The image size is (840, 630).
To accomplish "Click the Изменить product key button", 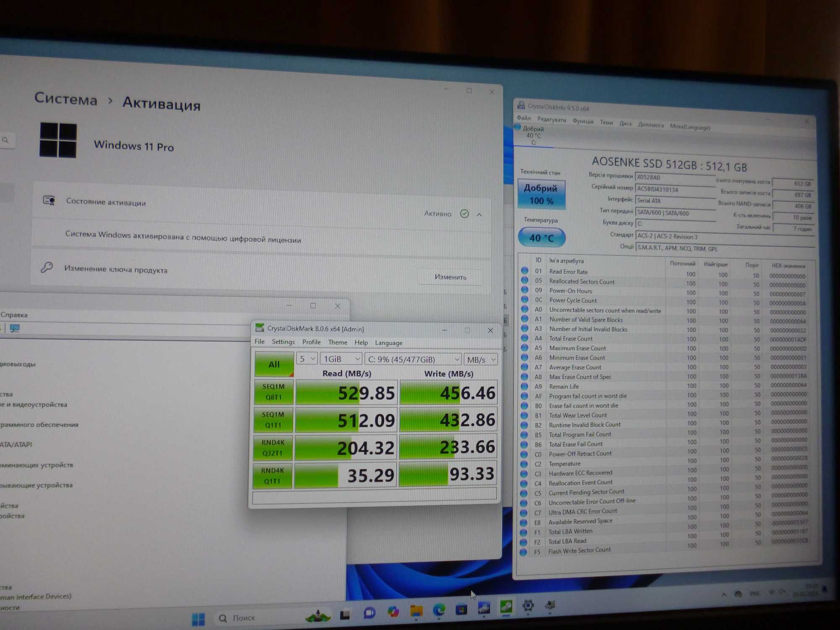I will pos(450,277).
